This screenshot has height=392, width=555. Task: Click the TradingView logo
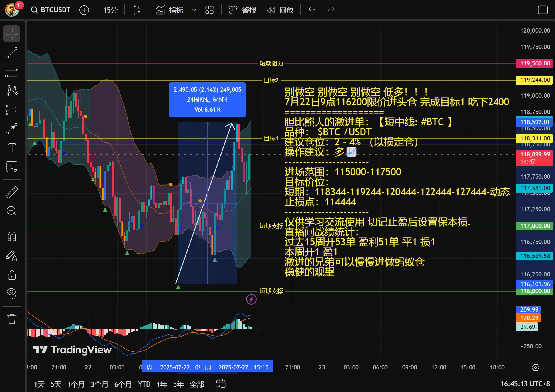[x=72, y=350]
